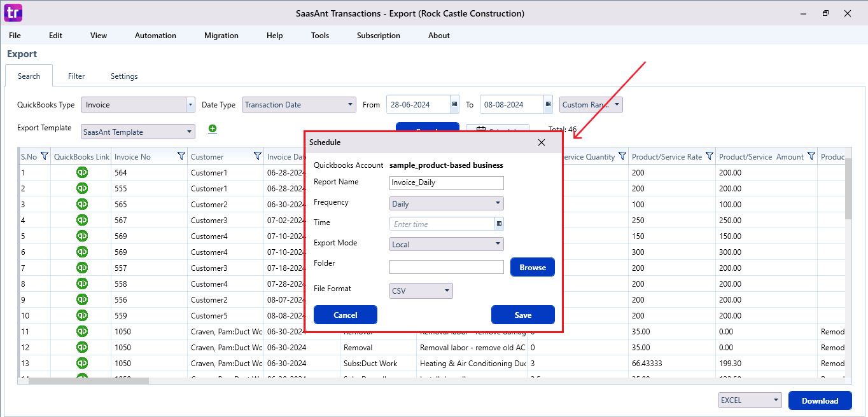Expand the QuickBooks Type Invoice dropdown
Image resolution: width=868 pixels, height=417 pixels.
pos(190,104)
